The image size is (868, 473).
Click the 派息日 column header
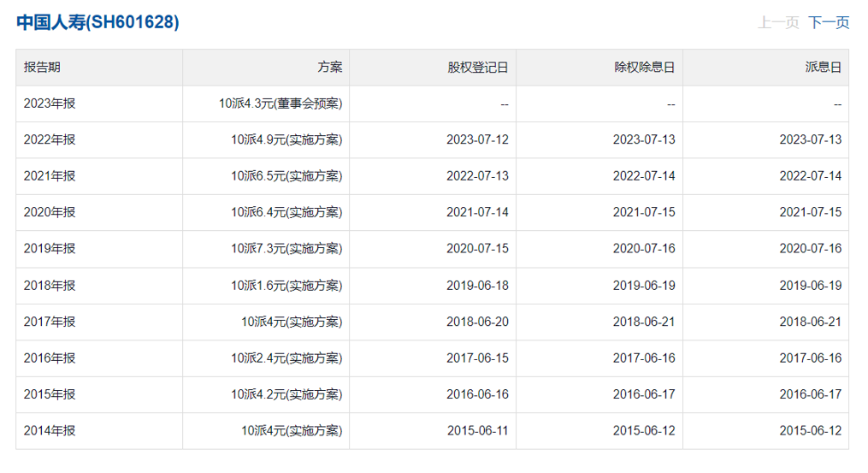pos(823,67)
